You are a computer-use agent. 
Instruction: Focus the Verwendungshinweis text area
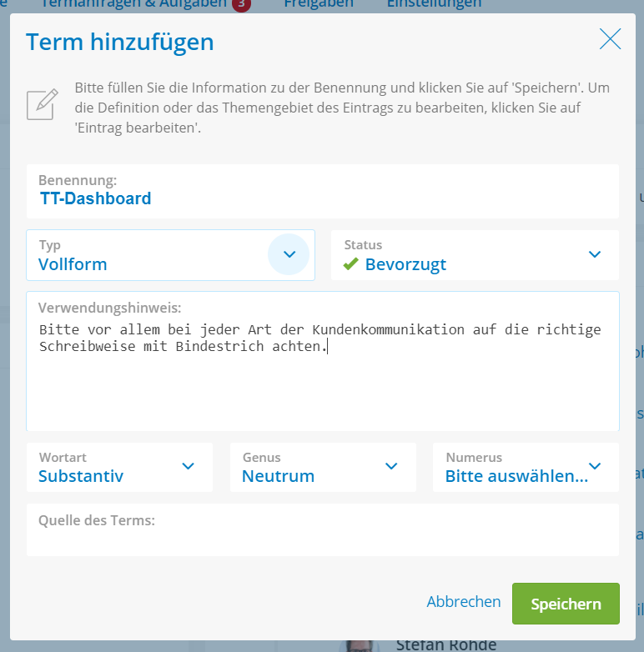tap(323, 361)
